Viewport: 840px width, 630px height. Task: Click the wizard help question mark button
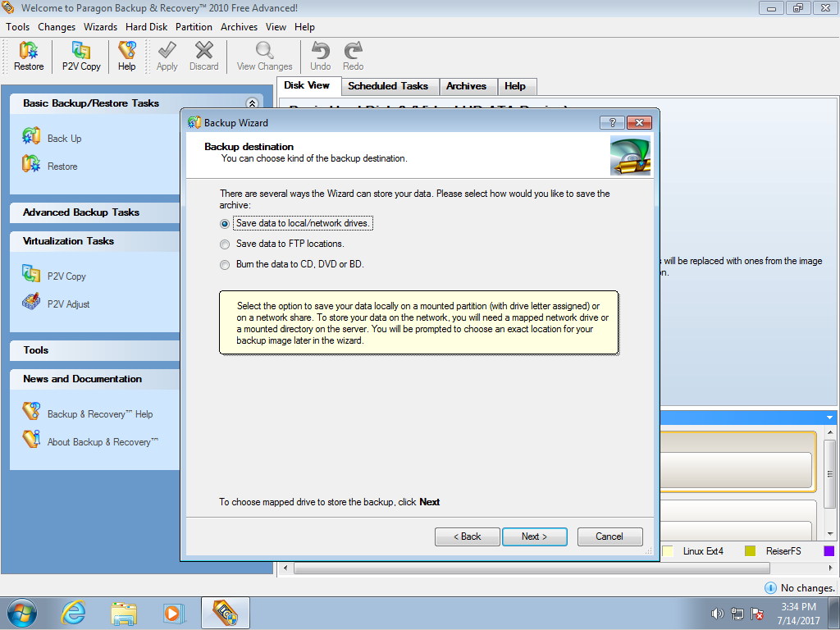coord(612,122)
